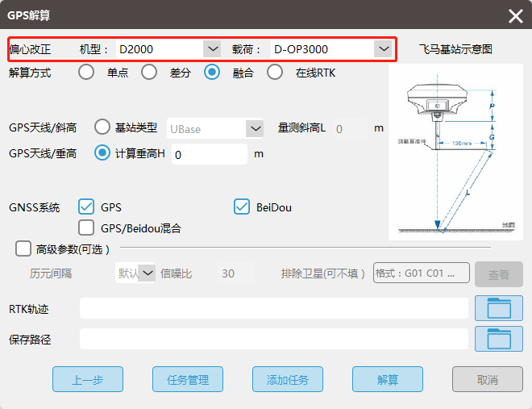532x409 pixels.
Task: Click the 保存路径 path field
Action: (274, 339)
